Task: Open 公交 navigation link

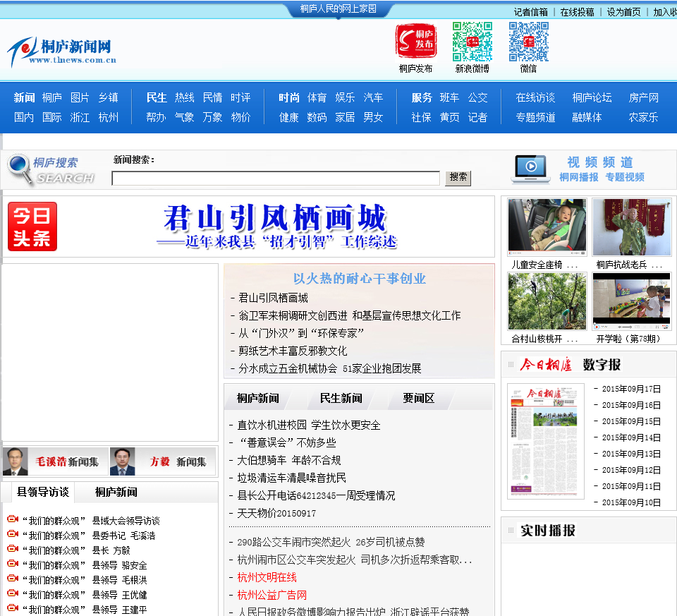Action: [478, 97]
